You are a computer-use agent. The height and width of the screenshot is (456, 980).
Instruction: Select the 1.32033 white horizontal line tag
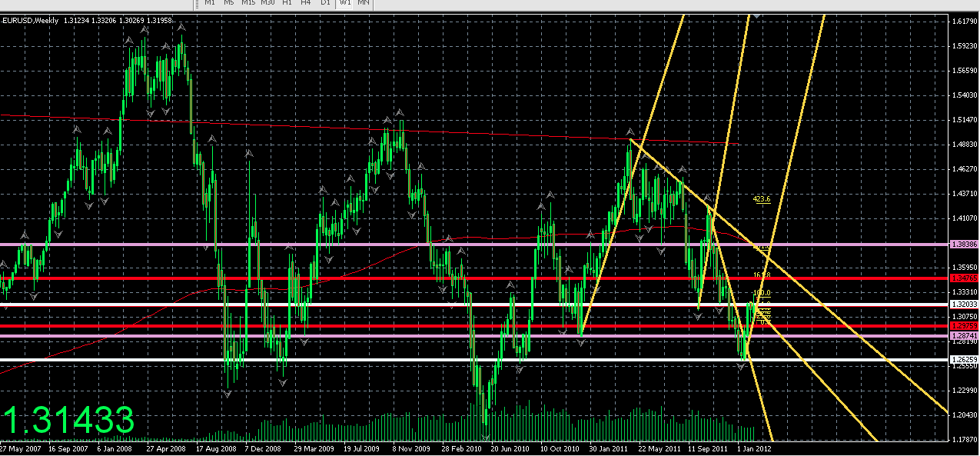(x=965, y=305)
